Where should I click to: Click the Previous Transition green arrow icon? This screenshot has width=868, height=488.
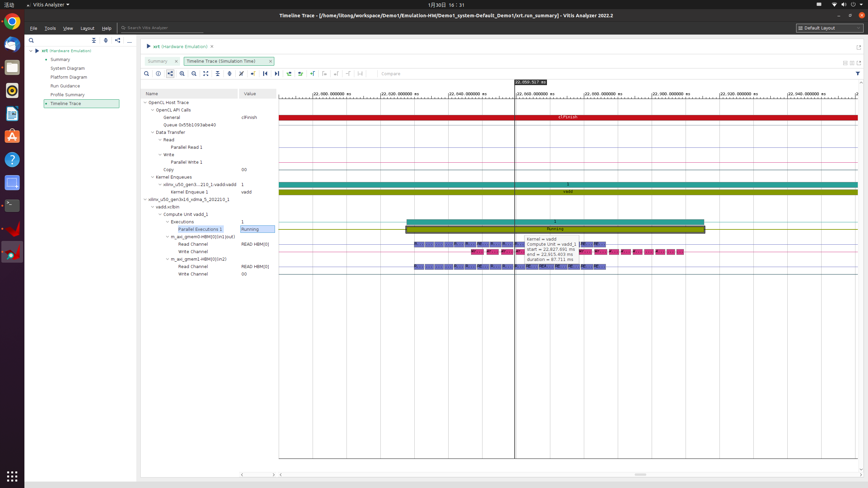click(289, 74)
